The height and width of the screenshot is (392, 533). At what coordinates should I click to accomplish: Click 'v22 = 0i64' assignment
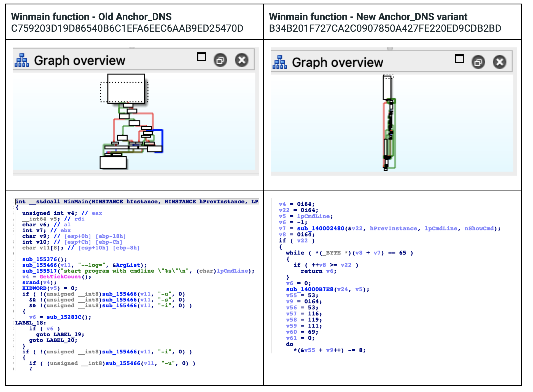point(298,210)
